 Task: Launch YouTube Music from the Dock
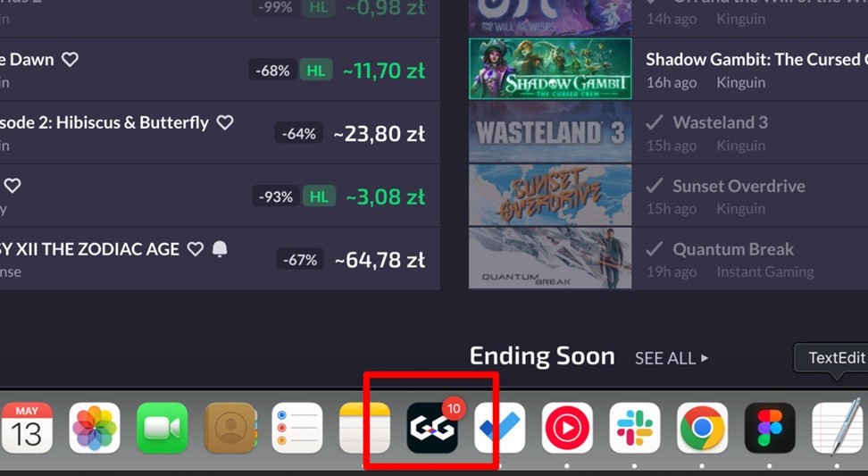[x=567, y=428]
